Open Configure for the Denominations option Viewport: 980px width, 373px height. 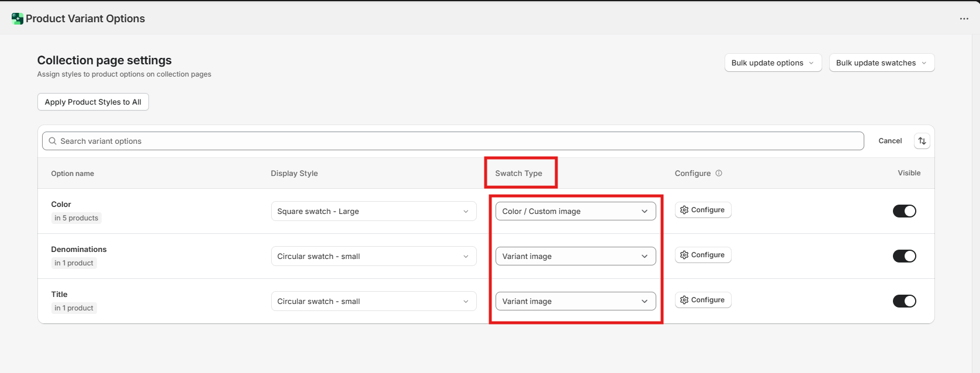[x=702, y=255]
